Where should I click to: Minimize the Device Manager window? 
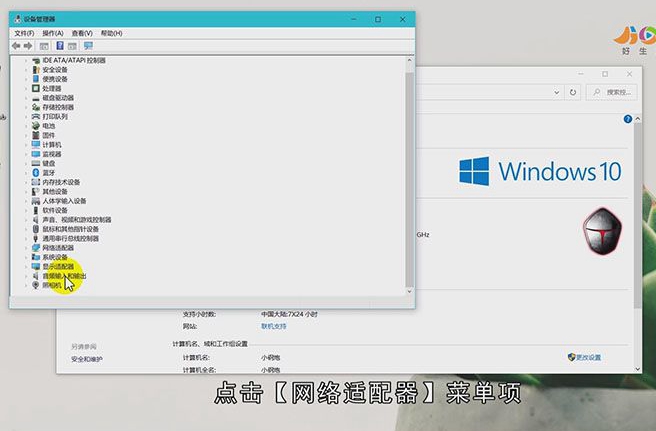click(x=354, y=19)
